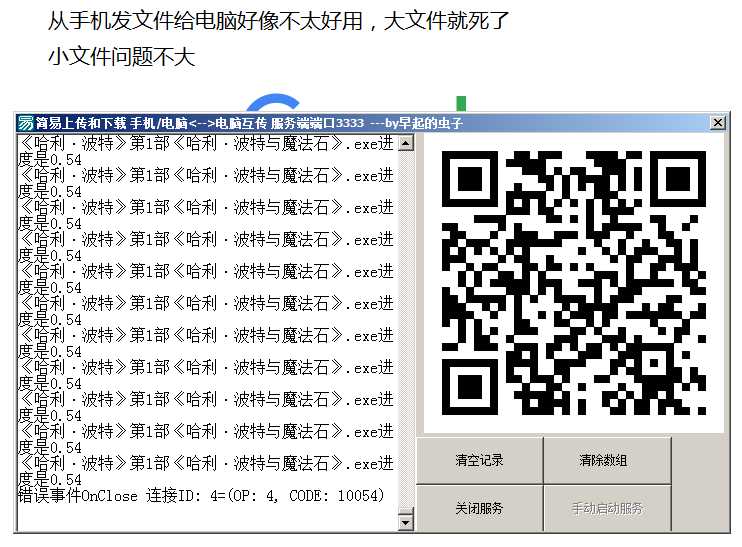Click the app icon in title bar

[25, 123]
